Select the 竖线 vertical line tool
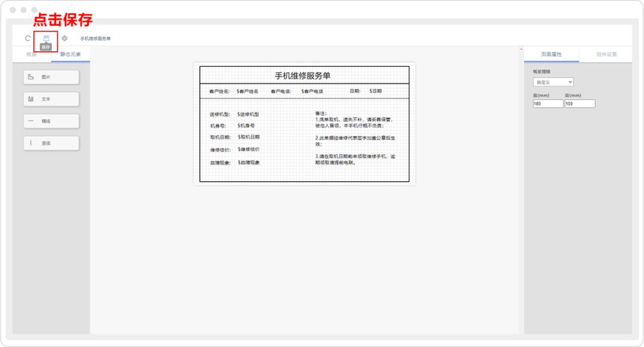644x347 pixels. 51,142
